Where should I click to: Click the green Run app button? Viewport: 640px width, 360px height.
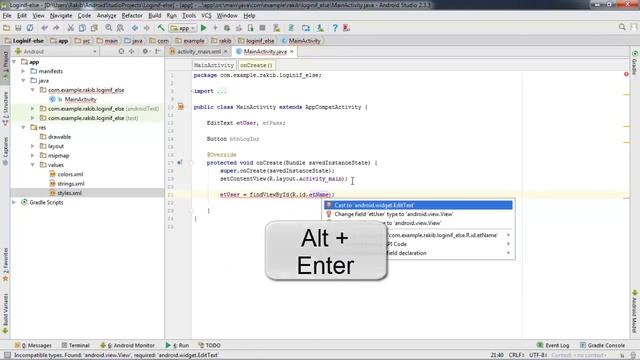tap(204, 28)
